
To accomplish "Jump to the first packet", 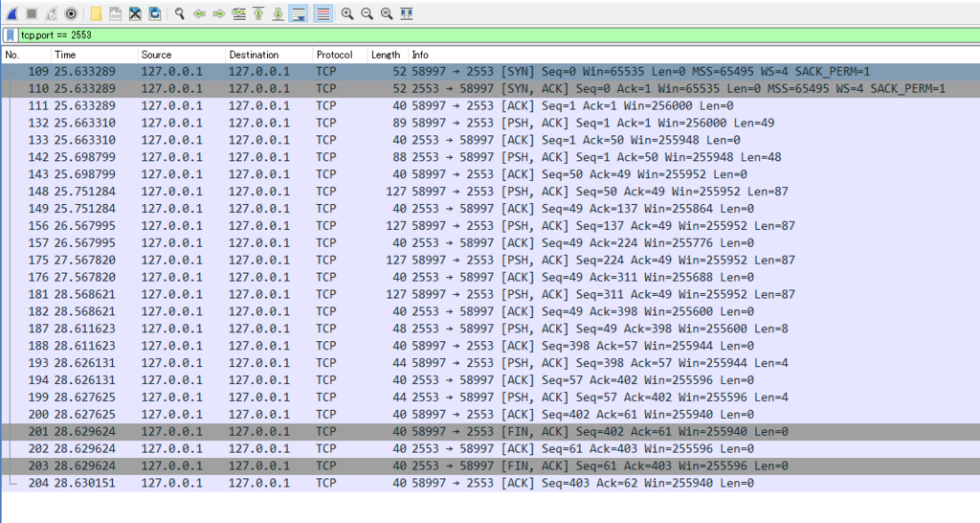I will (x=258, y=13).
